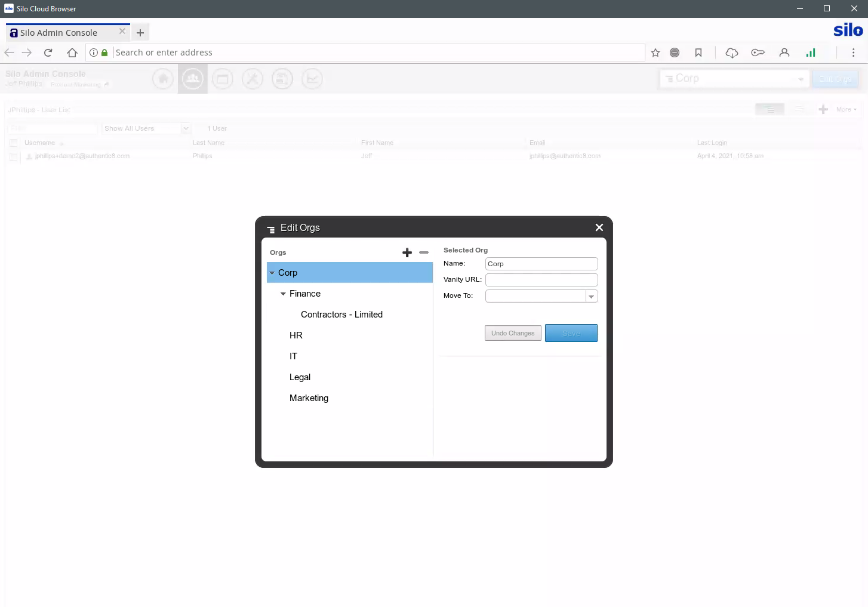Bookmark page with the star icon
The width and height of the screenshot is (868, 607).
[x=655, y=53]
